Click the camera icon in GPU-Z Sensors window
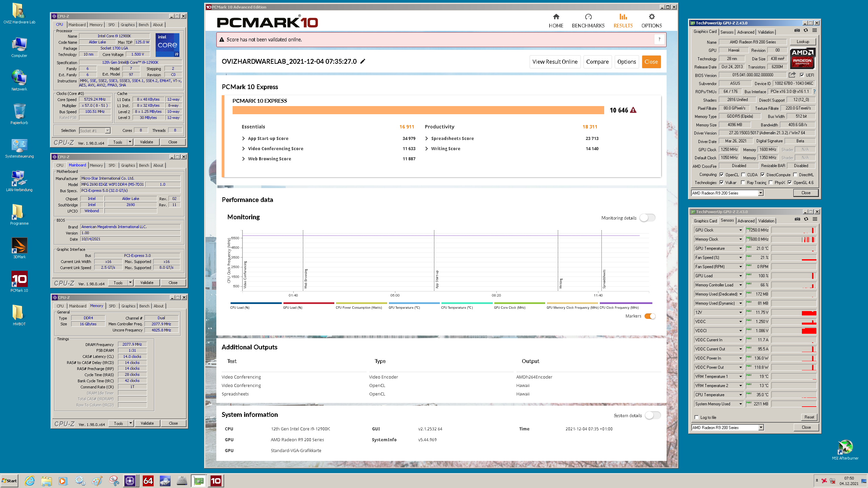 pos(797,219)
